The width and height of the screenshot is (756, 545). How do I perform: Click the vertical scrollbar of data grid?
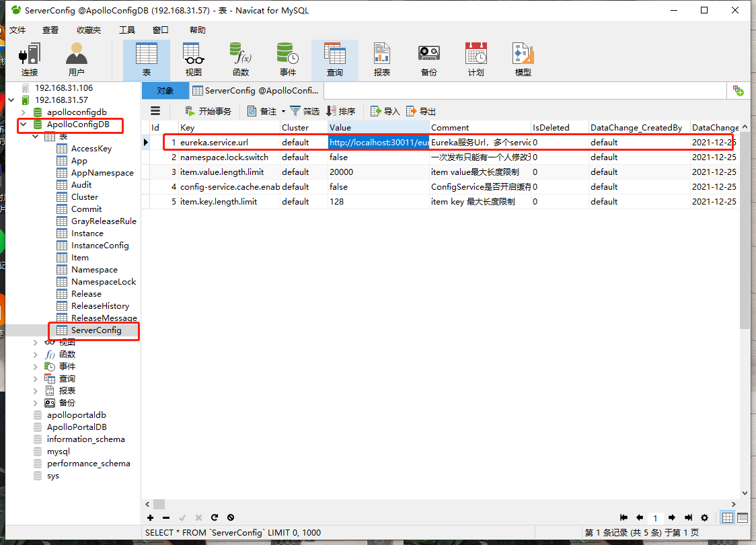coord(745,231)
